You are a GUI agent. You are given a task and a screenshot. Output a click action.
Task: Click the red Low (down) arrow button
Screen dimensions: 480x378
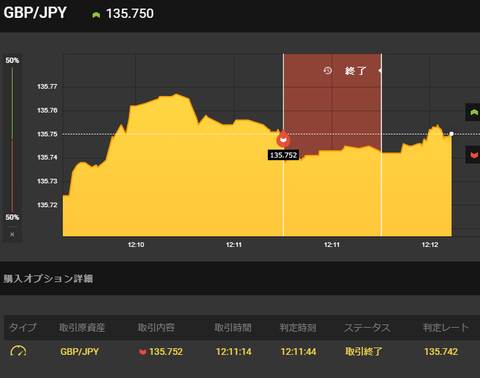(x=473, y=155)
